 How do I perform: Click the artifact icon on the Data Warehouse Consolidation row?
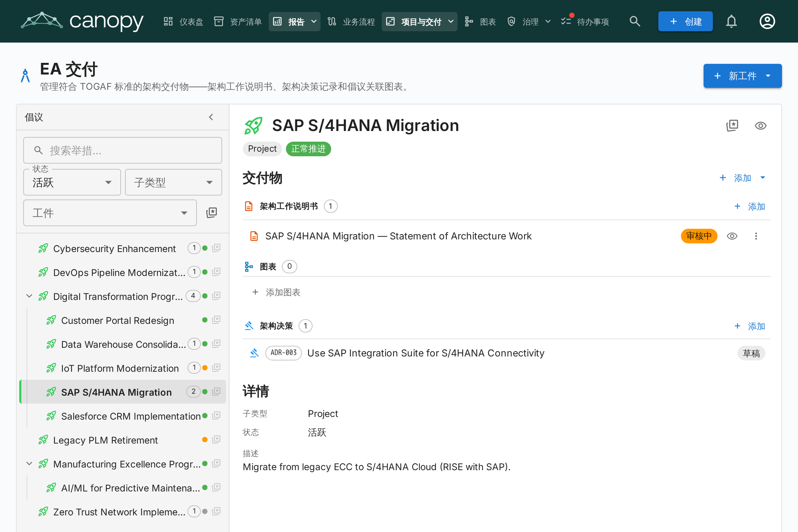click(216, 344)
